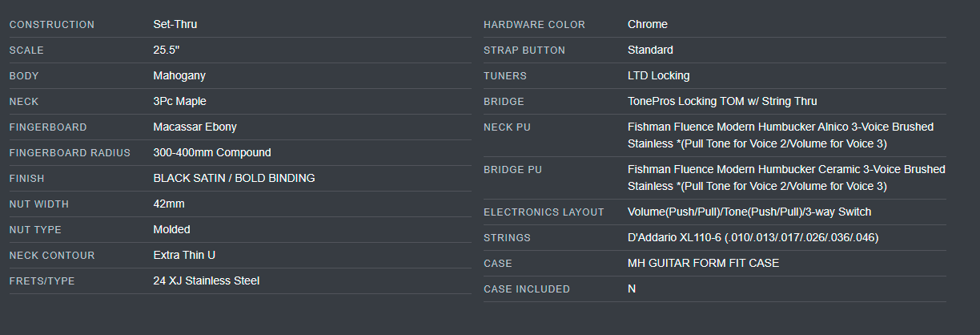Click the Mahogany body value
980x335 pixels.
(x=179, y=75)
